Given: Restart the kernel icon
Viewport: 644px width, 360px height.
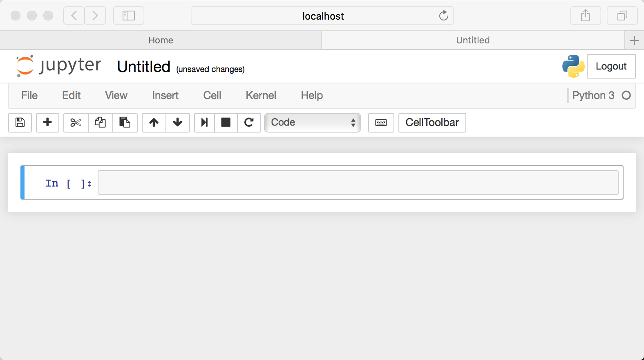Looking at the screenshot, I should click(249, 122).
